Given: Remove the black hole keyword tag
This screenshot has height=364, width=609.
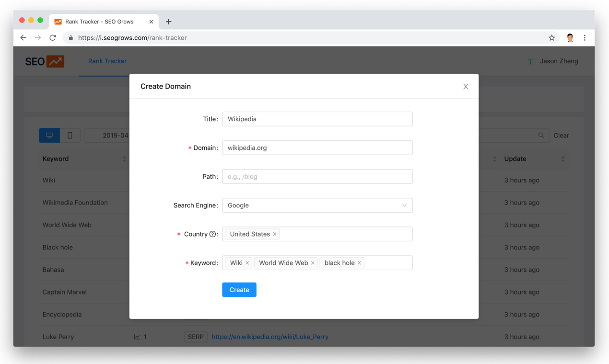Looking at the screenshot, I should click(x=359, y=263).
